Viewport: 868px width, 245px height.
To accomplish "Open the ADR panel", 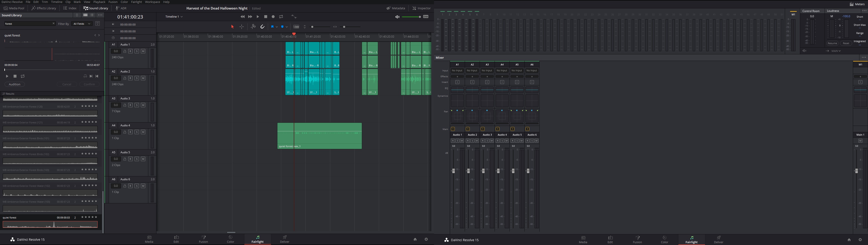I will [x=121, y=8].
